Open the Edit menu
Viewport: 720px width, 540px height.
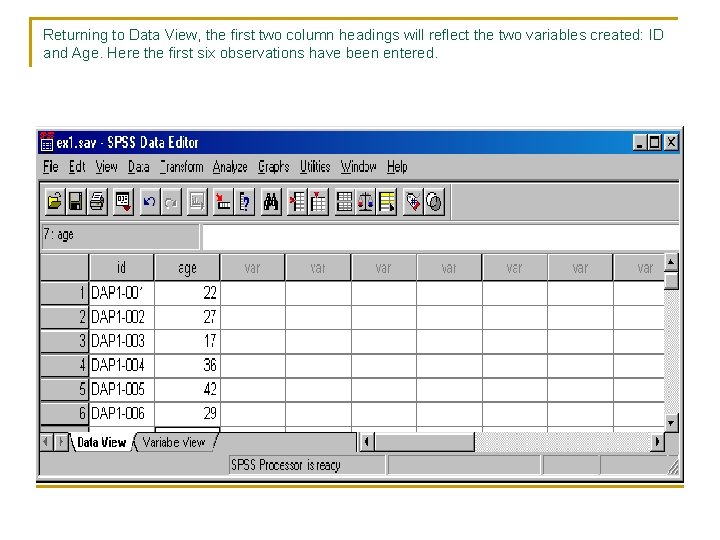coord(77,167)
